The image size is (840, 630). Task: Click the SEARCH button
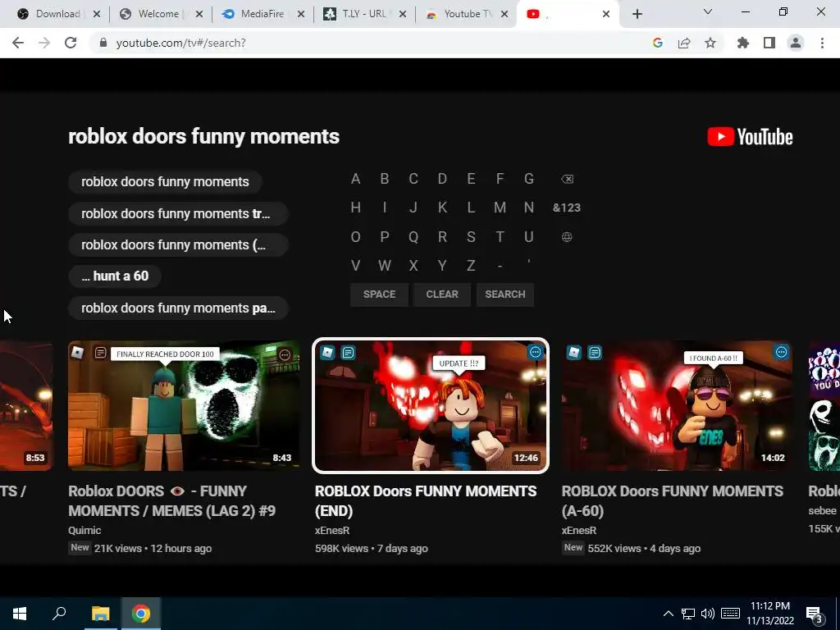pyautogui.click(x=505, y=294)
